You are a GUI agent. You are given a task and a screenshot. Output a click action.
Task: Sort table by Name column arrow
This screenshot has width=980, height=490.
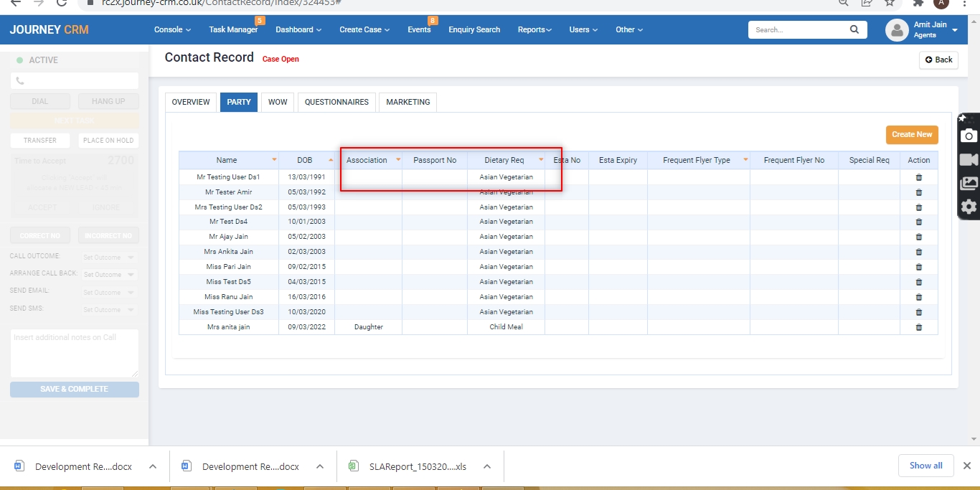coord(274,160)
